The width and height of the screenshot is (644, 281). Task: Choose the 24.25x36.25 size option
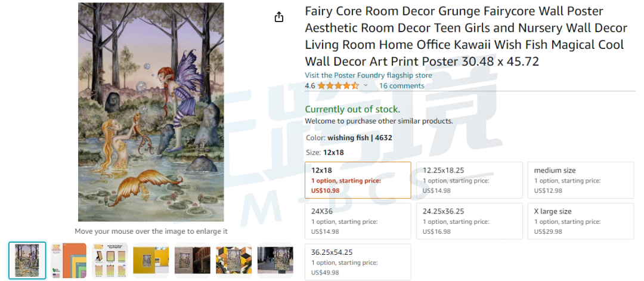469,221
